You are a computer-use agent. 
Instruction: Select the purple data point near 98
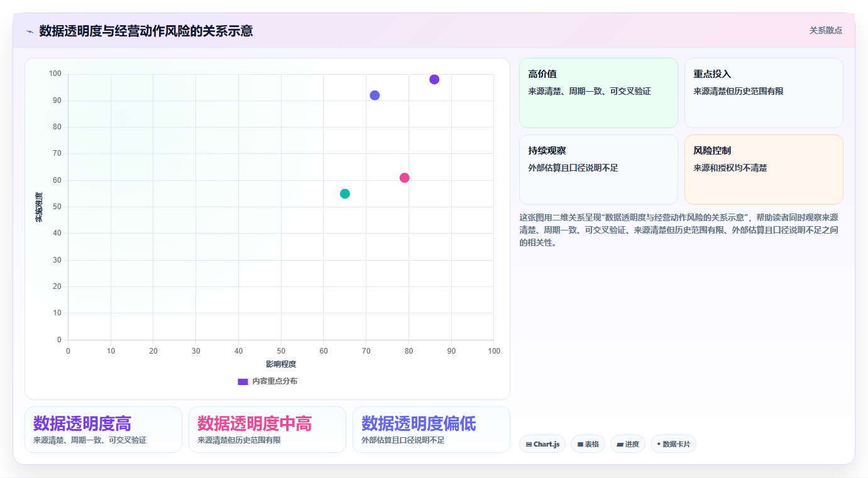tap(434, 79)
